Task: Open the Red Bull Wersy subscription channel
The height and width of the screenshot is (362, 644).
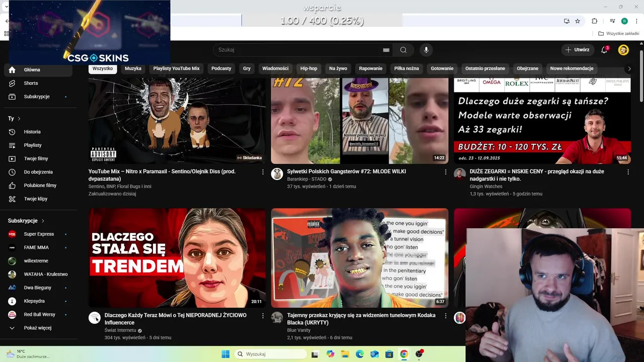Action: point(38,314)
